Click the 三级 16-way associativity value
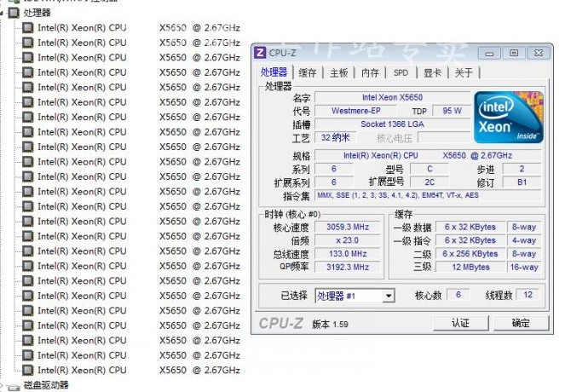 click(524, 268)
